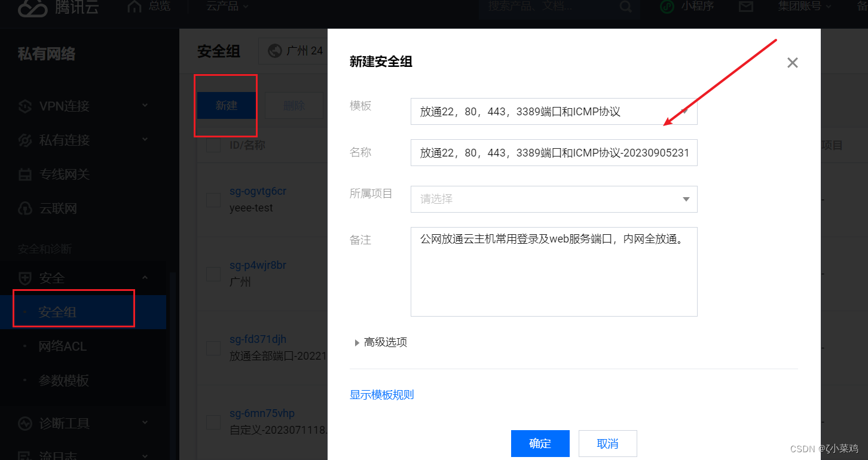Click the search magnifier icon

pos(625,7)
